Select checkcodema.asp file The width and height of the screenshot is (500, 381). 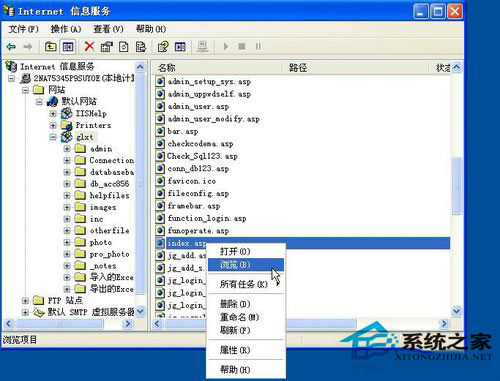click(x=200, y=144)
